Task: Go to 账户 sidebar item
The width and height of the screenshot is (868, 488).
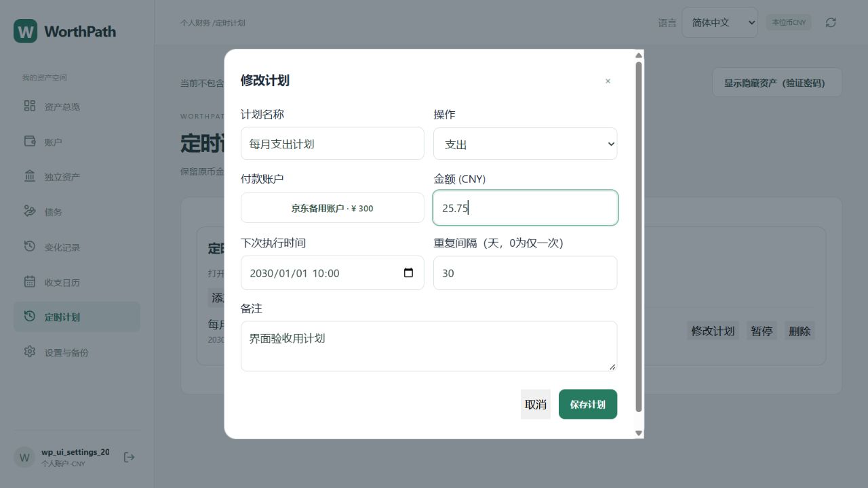Action: coord(77,142)
